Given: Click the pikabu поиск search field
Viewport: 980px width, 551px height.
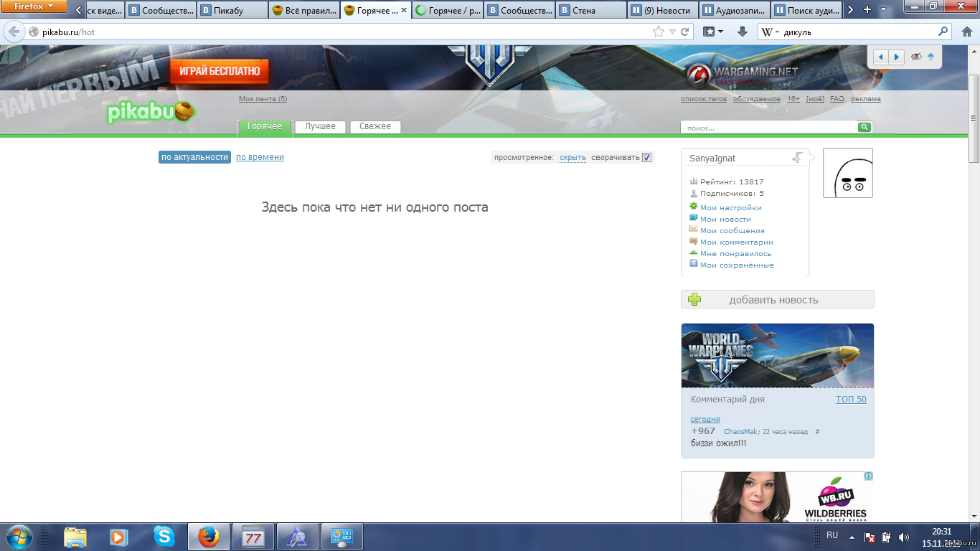Looking at the screenshot, I should point(768,128).
